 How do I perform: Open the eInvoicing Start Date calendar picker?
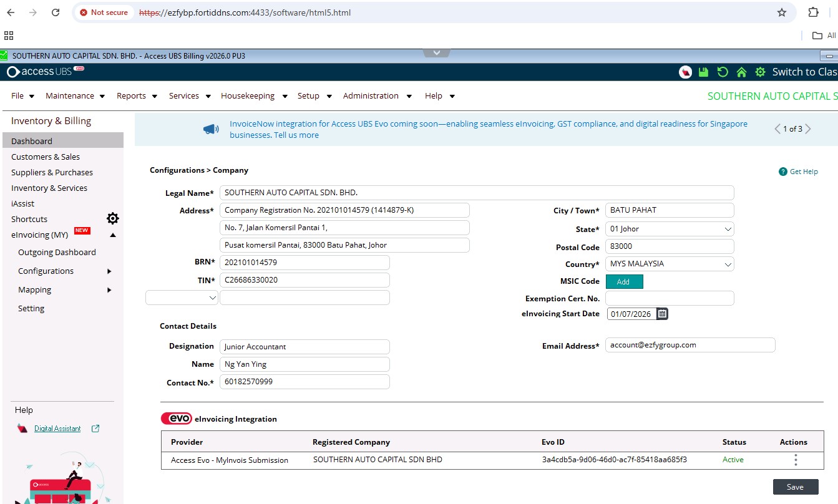[x=663, y=314]
